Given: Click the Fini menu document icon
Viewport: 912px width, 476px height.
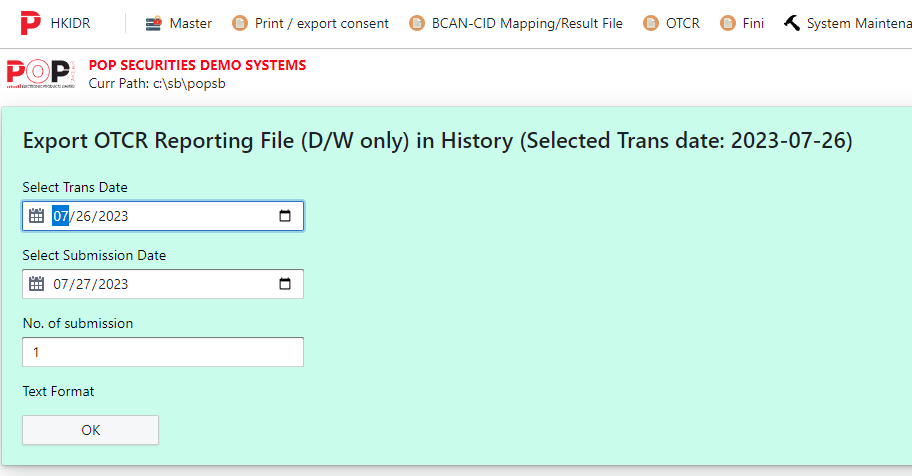Looking at the screenshot, I should click(x=728, y=23).
